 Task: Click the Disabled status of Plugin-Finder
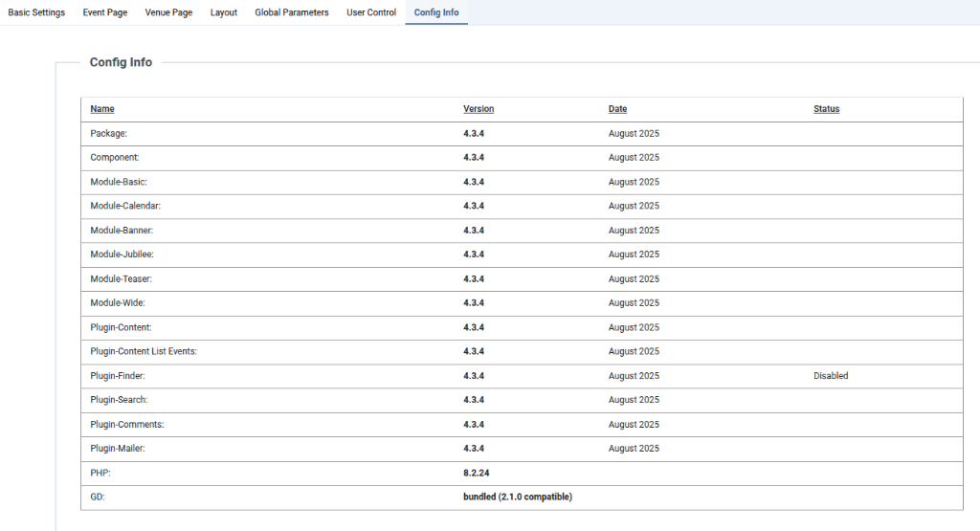831,376
